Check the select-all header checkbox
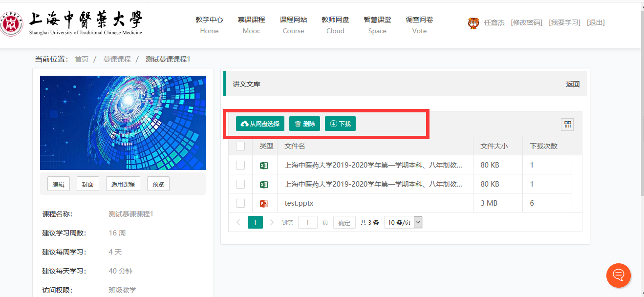This screenshot has height=297, width=644. [x=240, y=146]
